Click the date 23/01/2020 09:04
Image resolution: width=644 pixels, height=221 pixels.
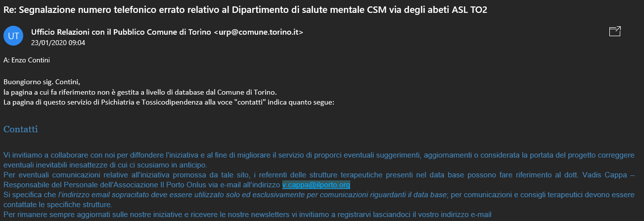pyautogui.click(x=58, y=43)
